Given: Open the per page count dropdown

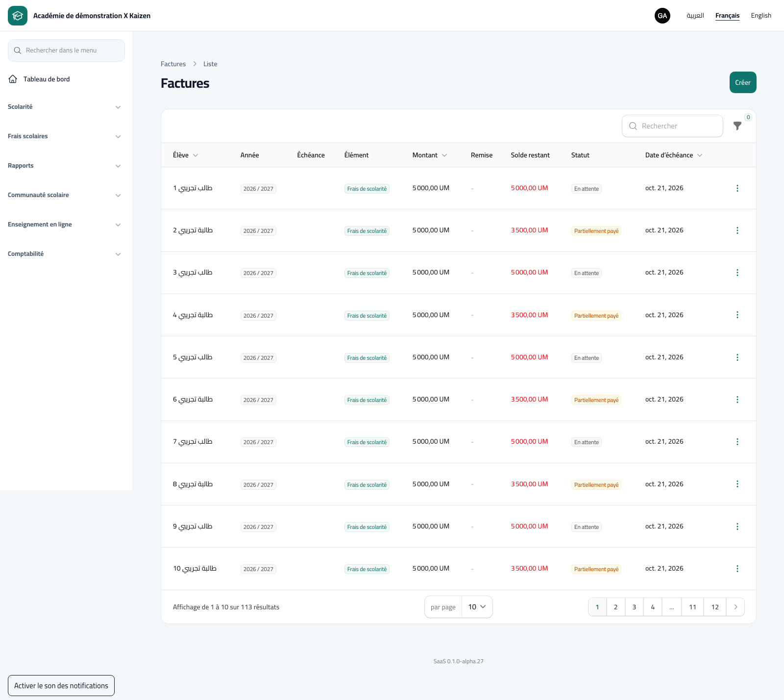Looking at the screenshot, I should (x=477, y=607).
